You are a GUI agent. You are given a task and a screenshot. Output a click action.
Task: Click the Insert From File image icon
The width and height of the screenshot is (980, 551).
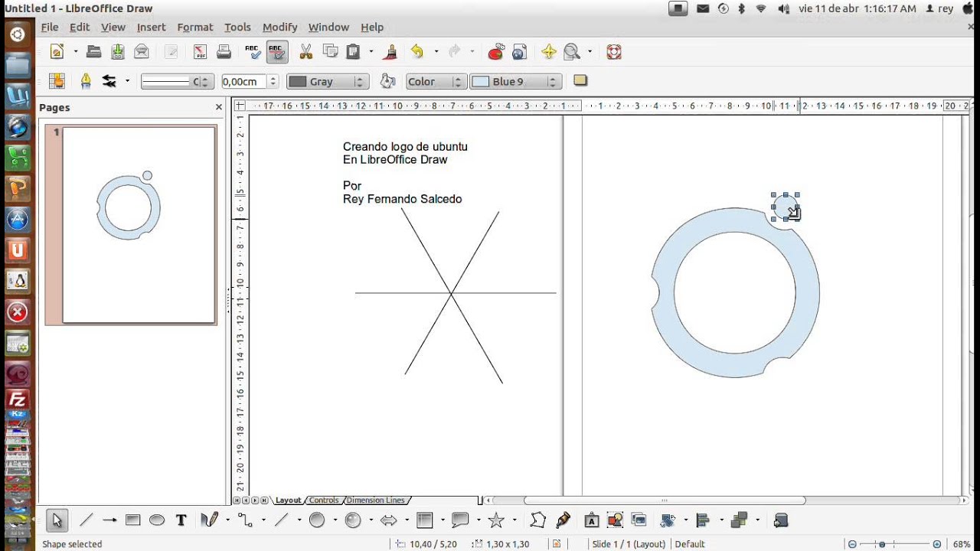pos(615,520)
